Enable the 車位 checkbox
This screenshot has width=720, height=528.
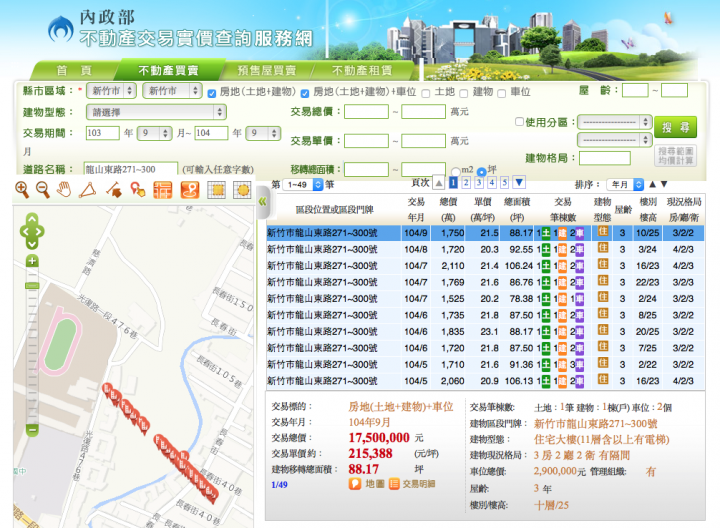click(502, 94)
